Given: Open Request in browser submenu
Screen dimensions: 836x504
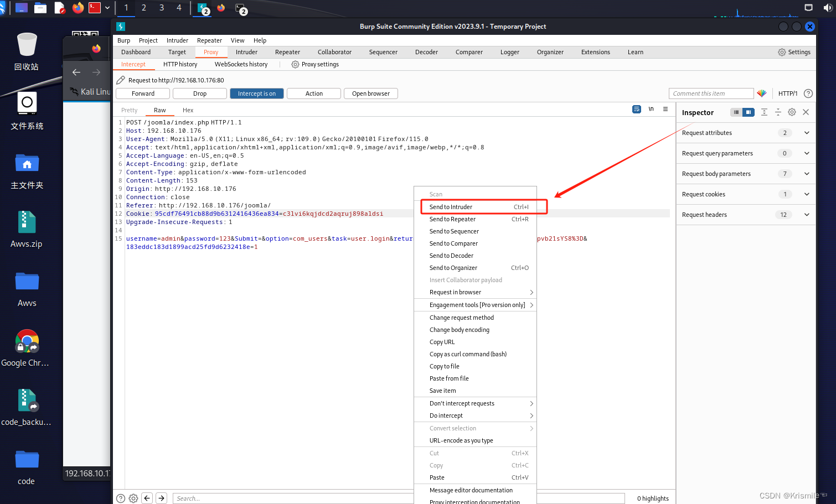Looking at the screenshot, I should point(476,292).
